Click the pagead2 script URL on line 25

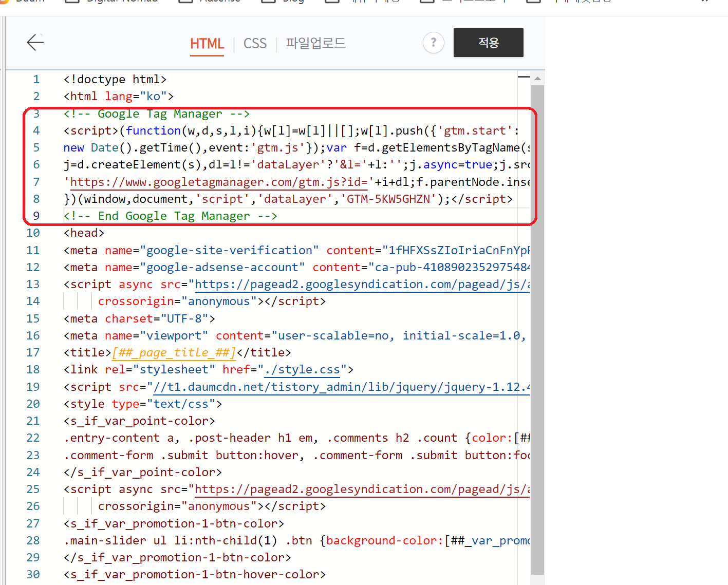tap(362, 489)
